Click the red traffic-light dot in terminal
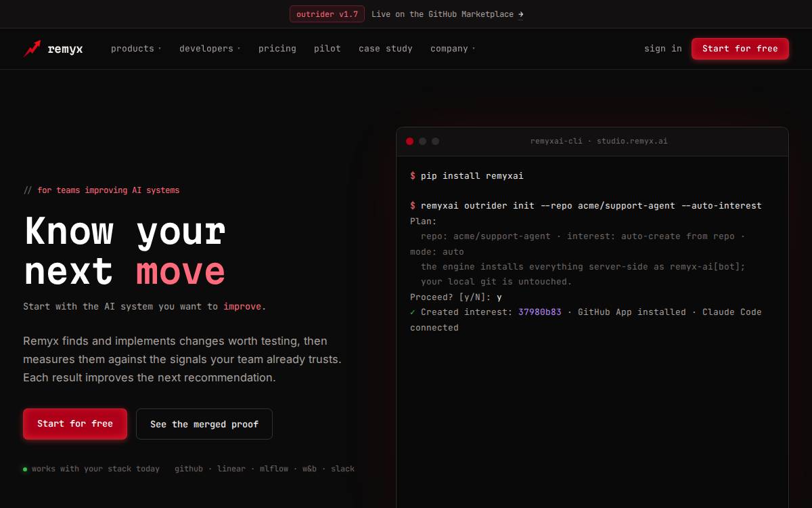The width and height of the screenshot is (812, 508). pos(409,141)
